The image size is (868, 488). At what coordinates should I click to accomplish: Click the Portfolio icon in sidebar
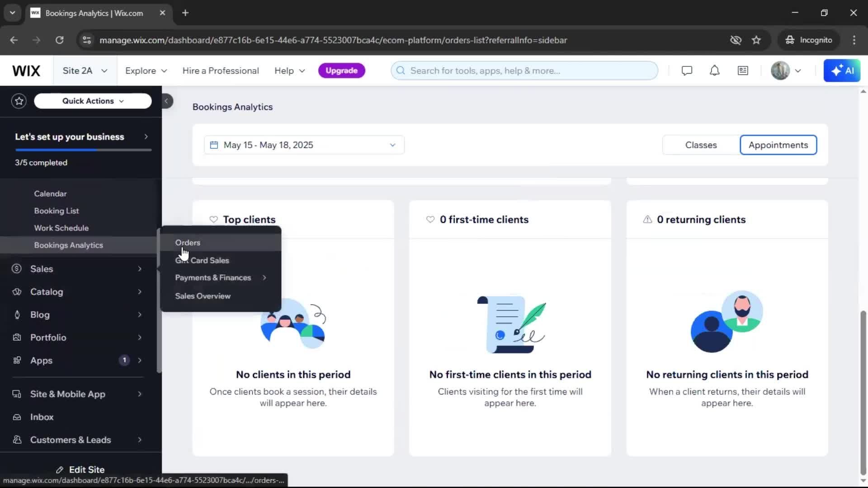17,338
